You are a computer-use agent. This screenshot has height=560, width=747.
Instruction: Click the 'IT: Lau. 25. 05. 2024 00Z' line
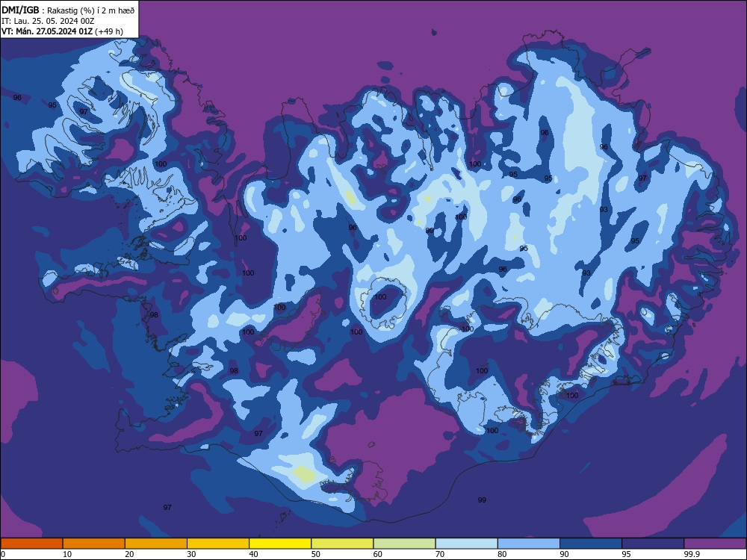click(x=48, y=21)
